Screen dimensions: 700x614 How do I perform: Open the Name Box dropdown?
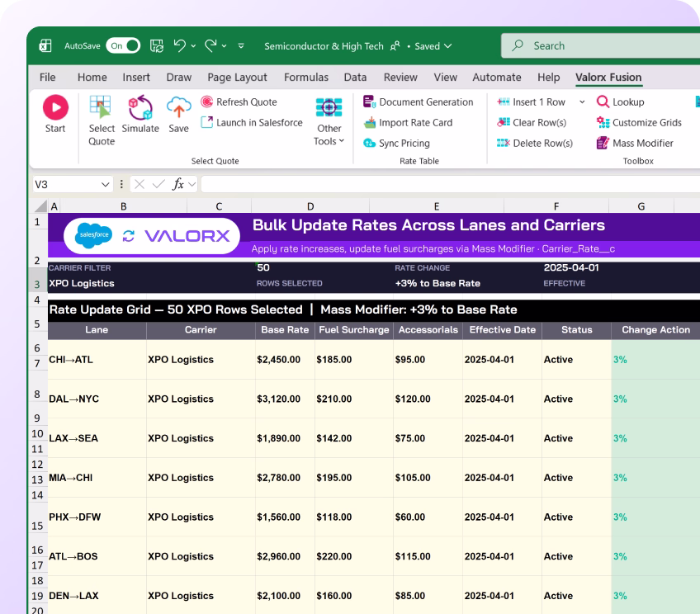pos(106,184)
